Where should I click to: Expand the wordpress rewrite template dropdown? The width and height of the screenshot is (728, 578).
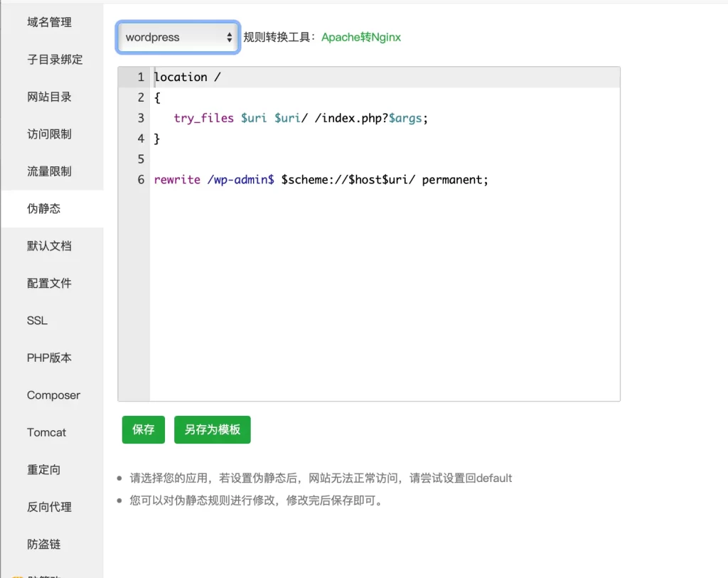point(178,37)
